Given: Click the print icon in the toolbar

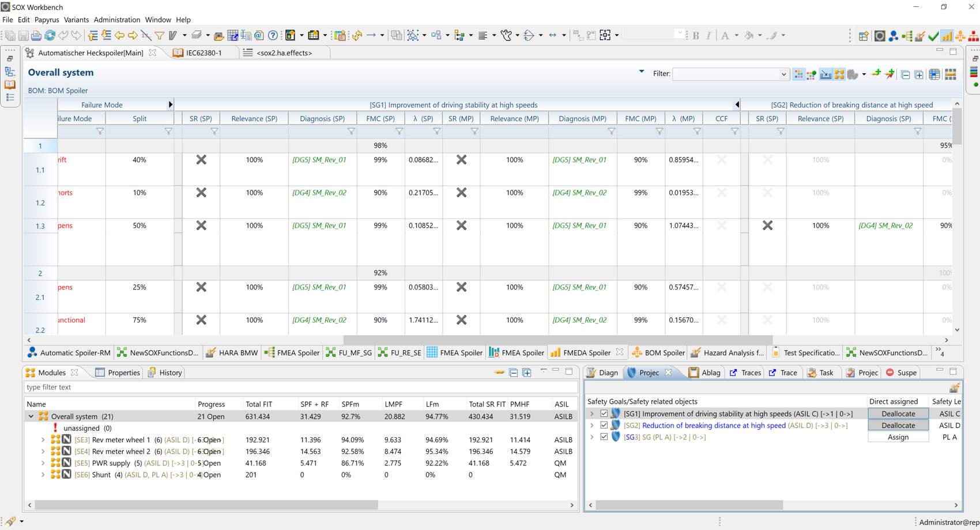Looking at the screenshot, I should coord(36,36).
